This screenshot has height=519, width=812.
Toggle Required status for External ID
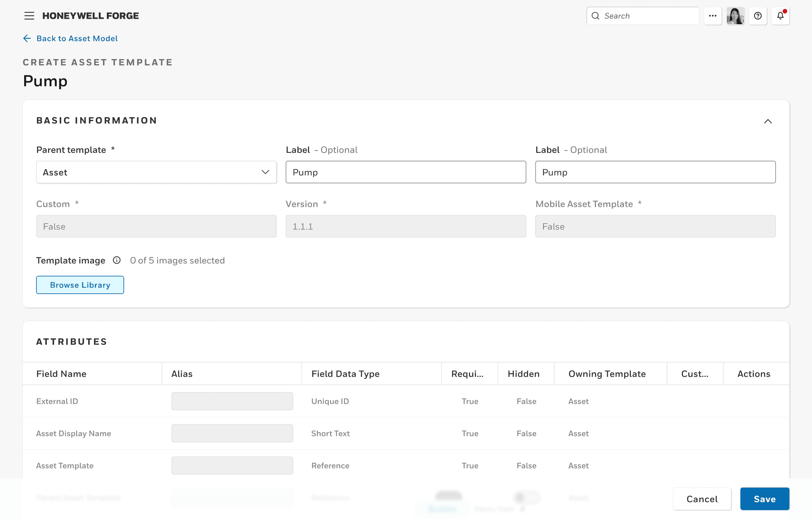[470, 401]
